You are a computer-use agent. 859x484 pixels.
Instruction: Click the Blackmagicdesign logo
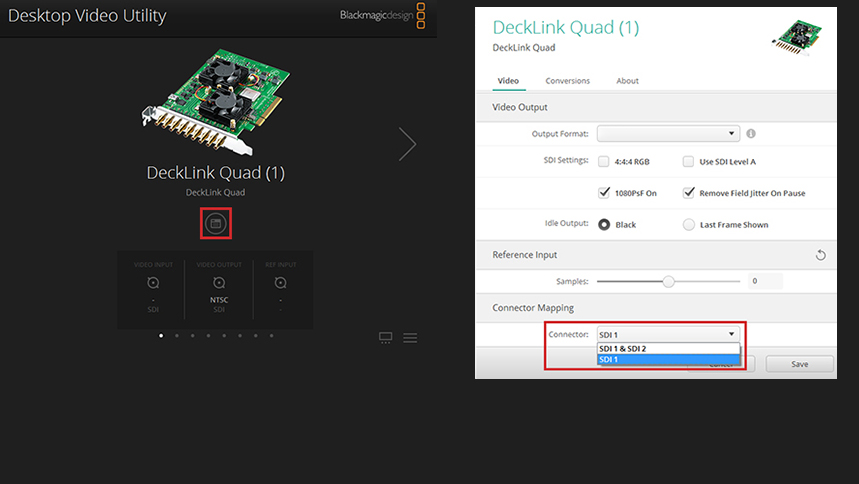coord(382,15)
